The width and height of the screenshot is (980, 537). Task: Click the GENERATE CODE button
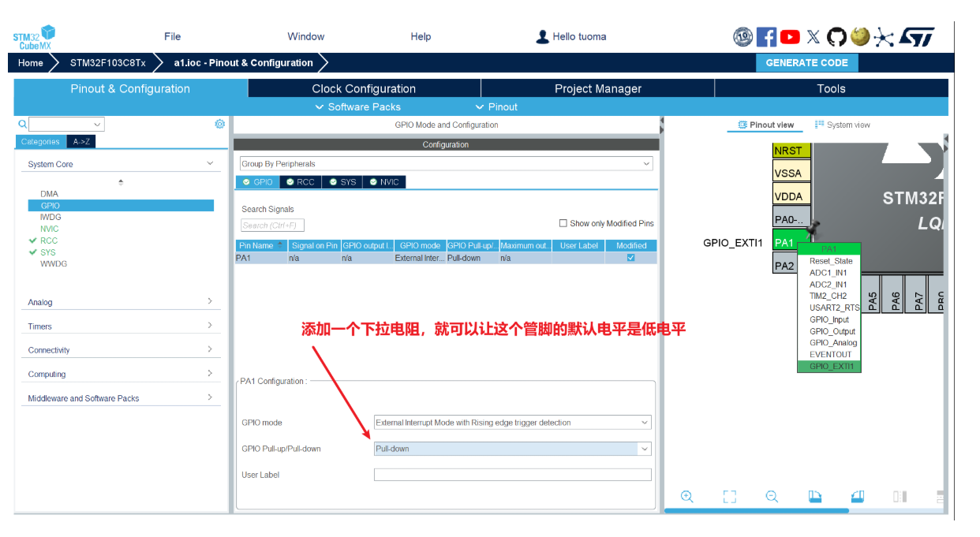pyautogui.click(x=807, y=63)
